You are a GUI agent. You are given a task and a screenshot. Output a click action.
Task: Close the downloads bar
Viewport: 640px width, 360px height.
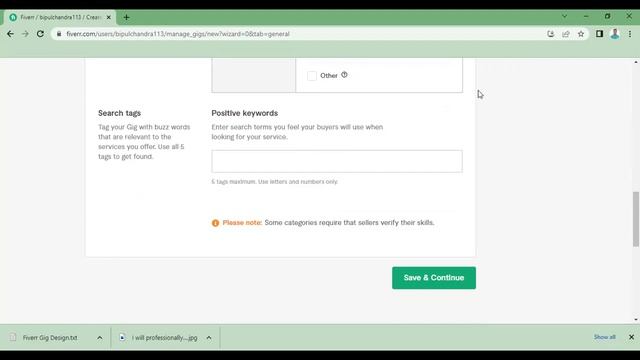click(631, 337)
